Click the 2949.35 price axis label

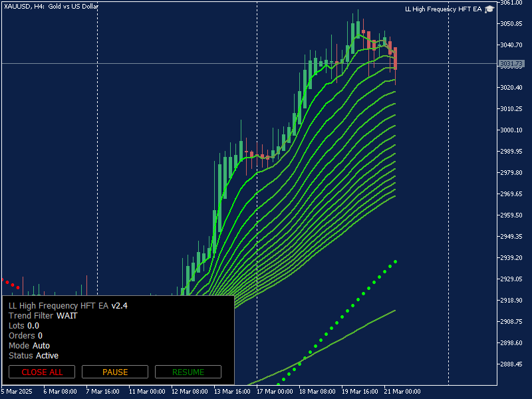(511, 237)
